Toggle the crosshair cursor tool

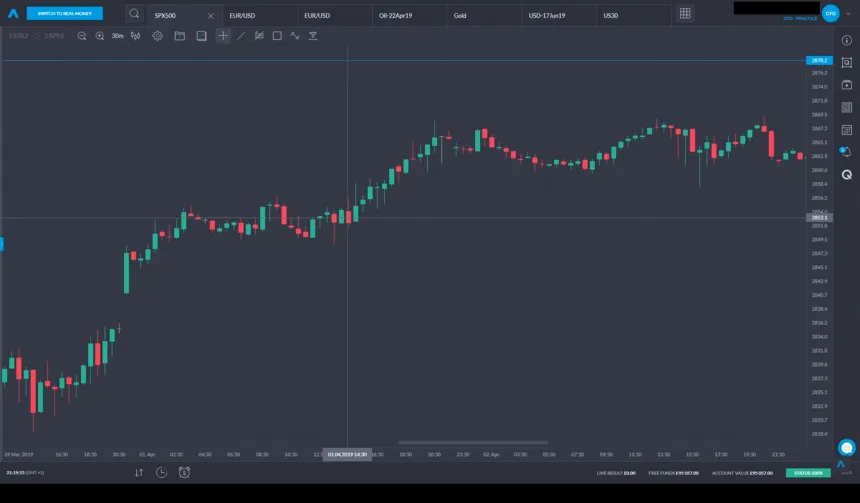(223, 36)
